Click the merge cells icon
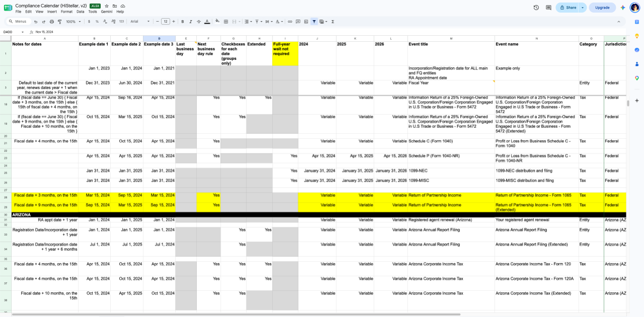Image resolution: width=644 pixels, height=317 pixels. (235, 22)
